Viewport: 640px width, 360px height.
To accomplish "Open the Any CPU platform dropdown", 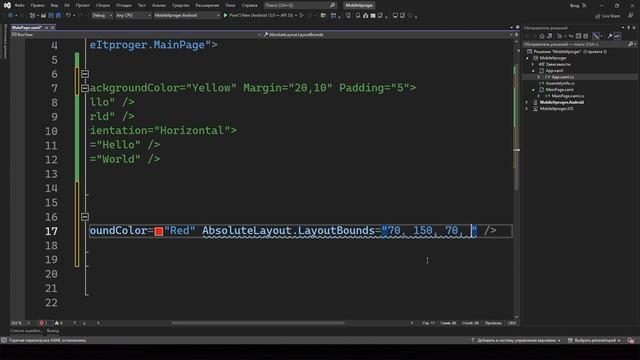I will point(133,15).
